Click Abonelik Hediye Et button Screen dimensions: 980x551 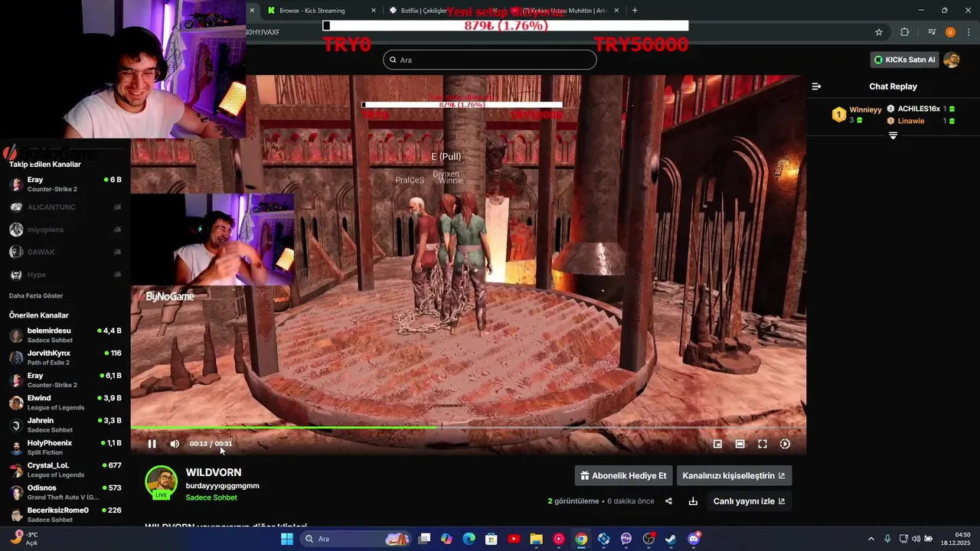[x=623, y=475]
